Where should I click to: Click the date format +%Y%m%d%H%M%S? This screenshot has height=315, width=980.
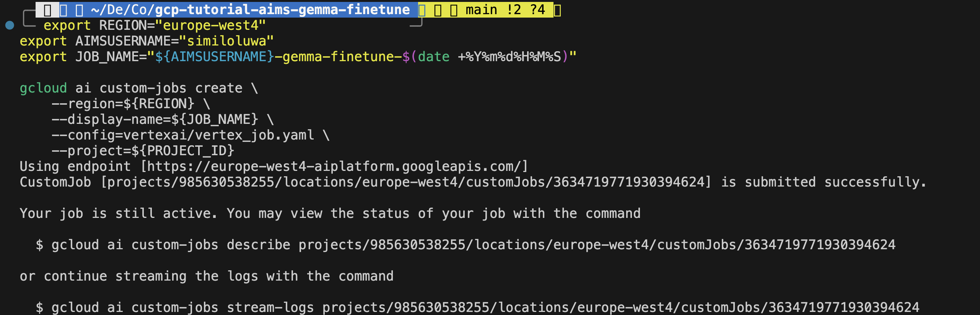[x=510, y=57]
